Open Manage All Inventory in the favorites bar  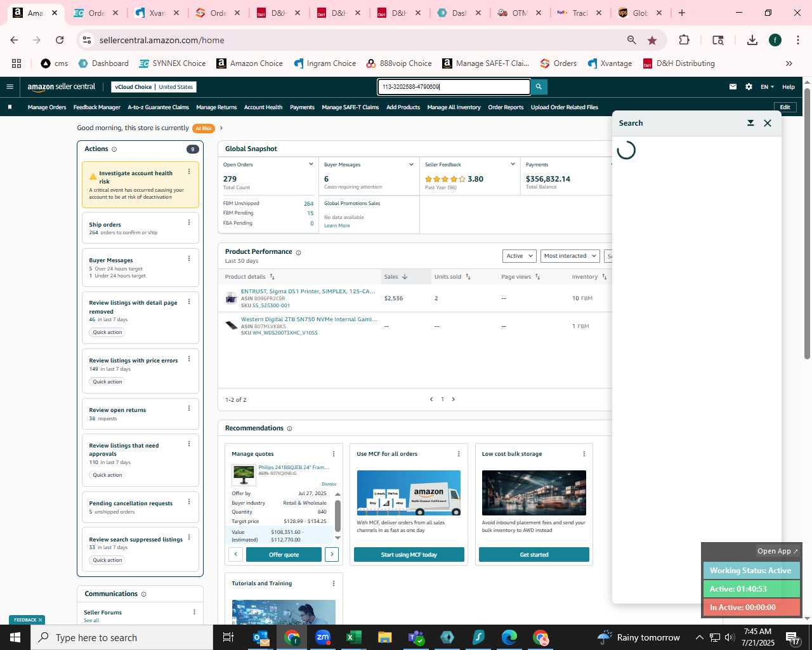pyautogui.click(x=454, y=107)
